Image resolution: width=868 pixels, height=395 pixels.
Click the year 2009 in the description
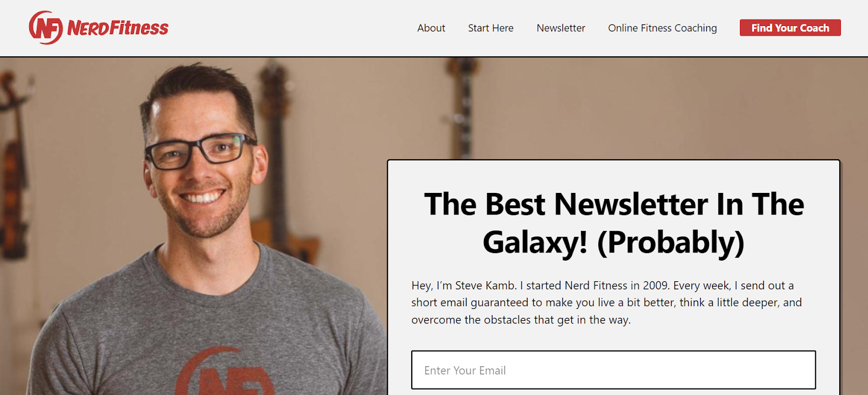click(x=655, y=286)
